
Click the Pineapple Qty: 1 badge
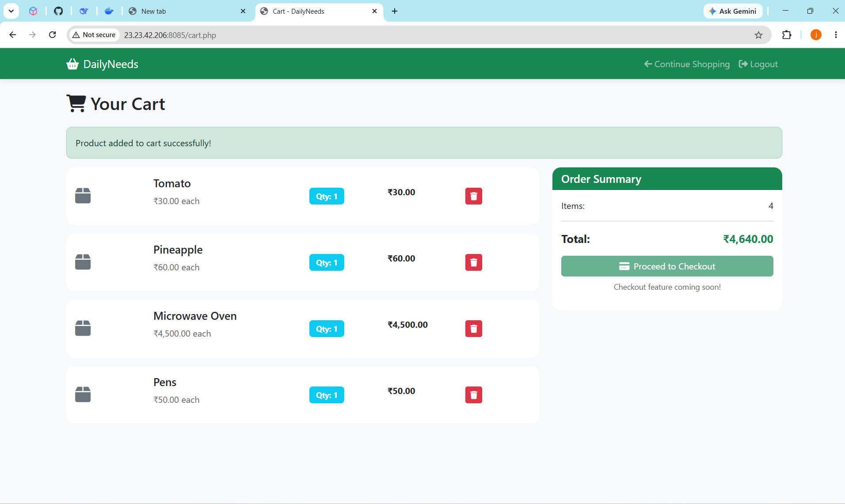coord(327,262)
